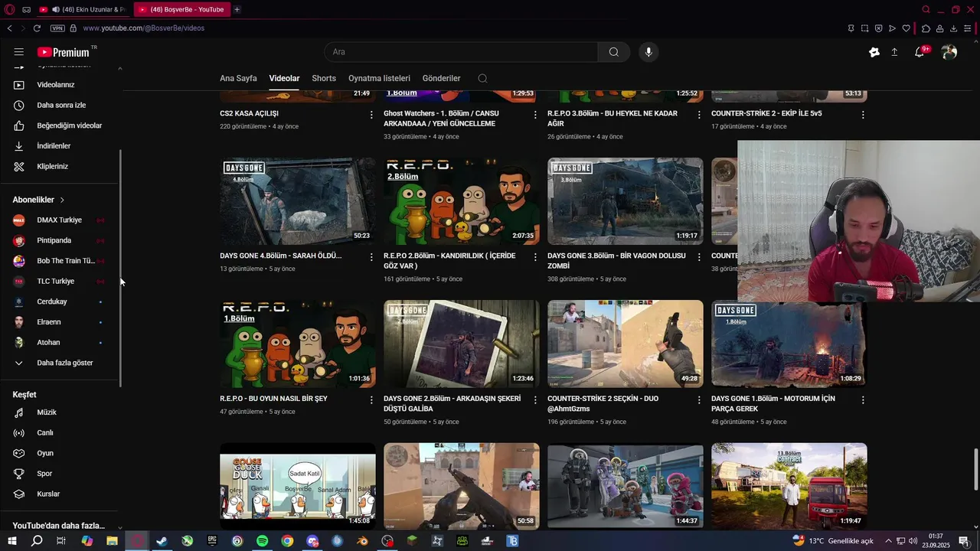
Task: Open the Opera main menu
Action: 10,9
